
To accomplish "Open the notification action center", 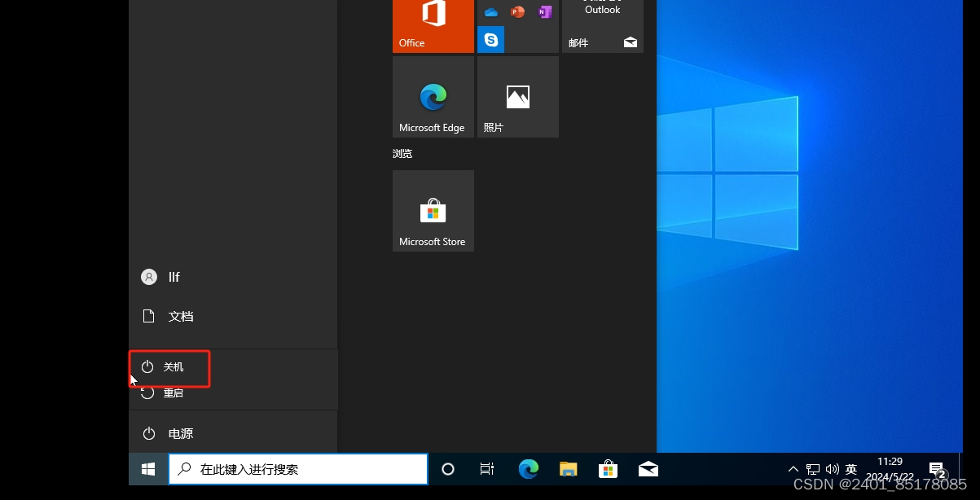I will click(x=937, y=469).
